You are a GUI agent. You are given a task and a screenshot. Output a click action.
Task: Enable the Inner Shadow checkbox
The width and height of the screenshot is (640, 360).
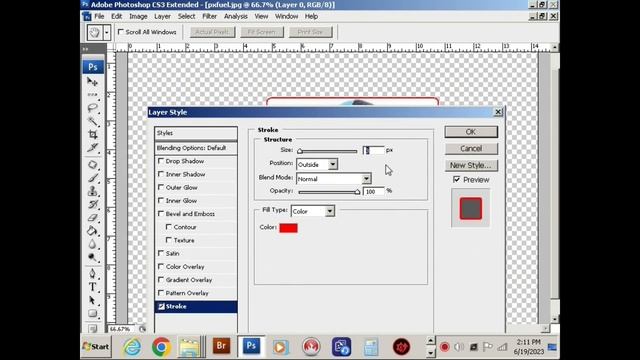tap(161, 174)
